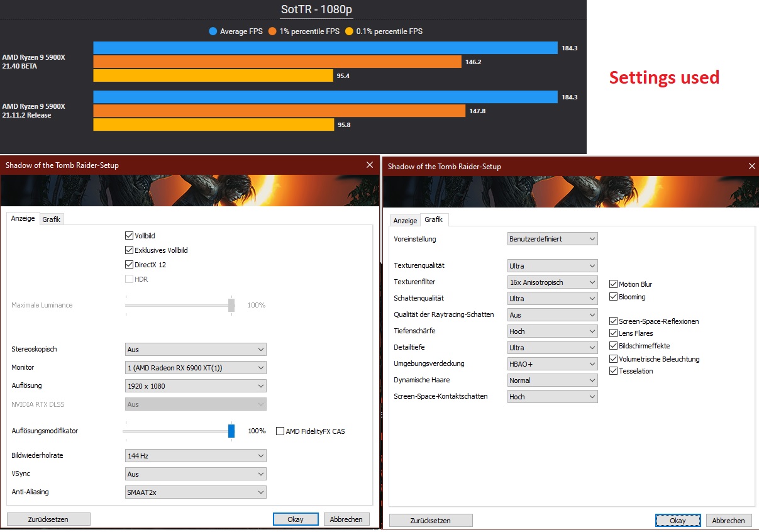The height and width of the screenshot is (532, 759).
Task: Click Zurücksetzen in the right setup window
Action: point(431,521)
